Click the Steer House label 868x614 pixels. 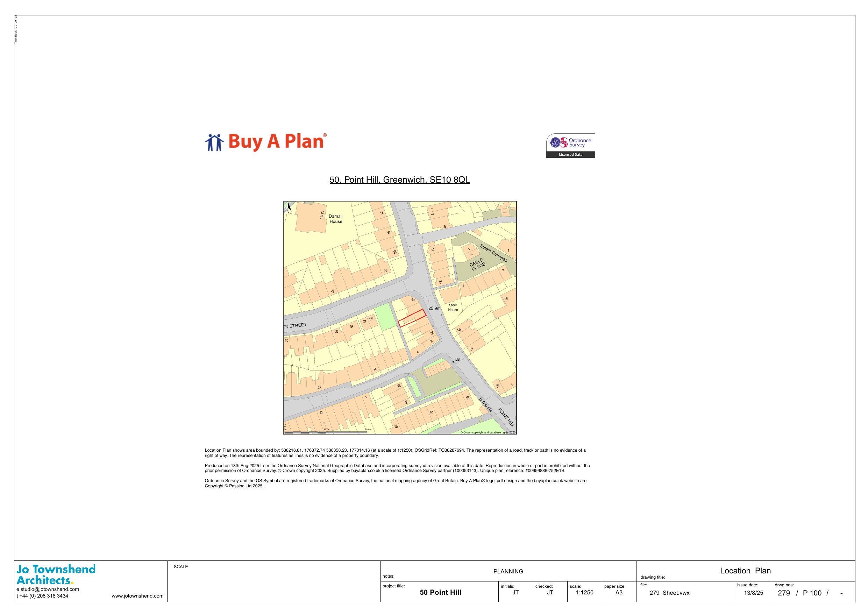tap(453, 307)
